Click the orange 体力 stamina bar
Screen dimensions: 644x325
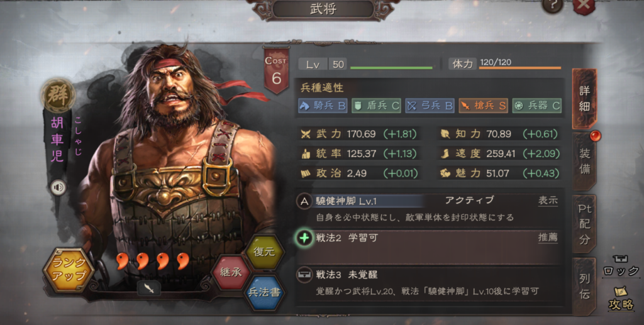(520, 68)
